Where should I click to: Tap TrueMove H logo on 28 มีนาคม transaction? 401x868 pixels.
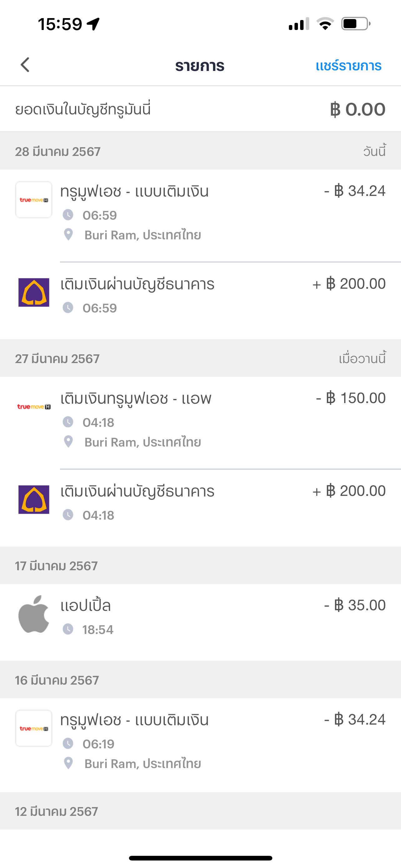(x=34, y=200)
